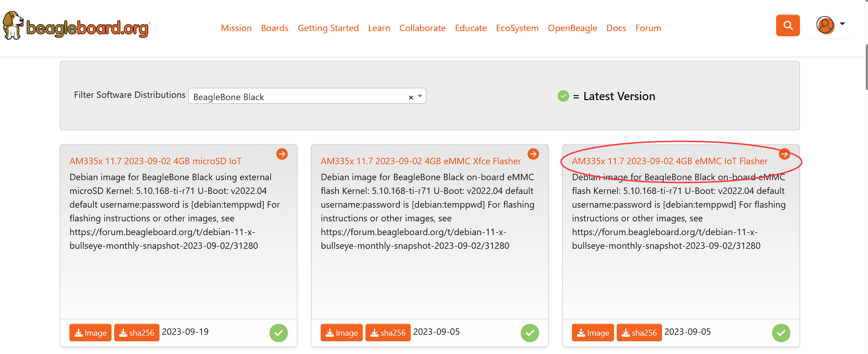
Task: Click the Xfce Flasher card description text
Action: [428, 211]
